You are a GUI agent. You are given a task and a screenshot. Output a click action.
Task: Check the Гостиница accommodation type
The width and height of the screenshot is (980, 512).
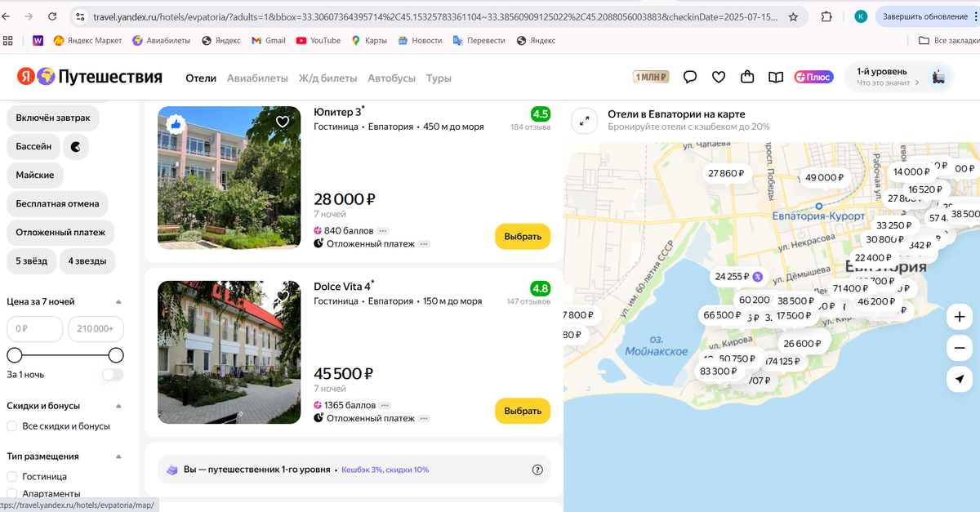[x=12, y=476]
